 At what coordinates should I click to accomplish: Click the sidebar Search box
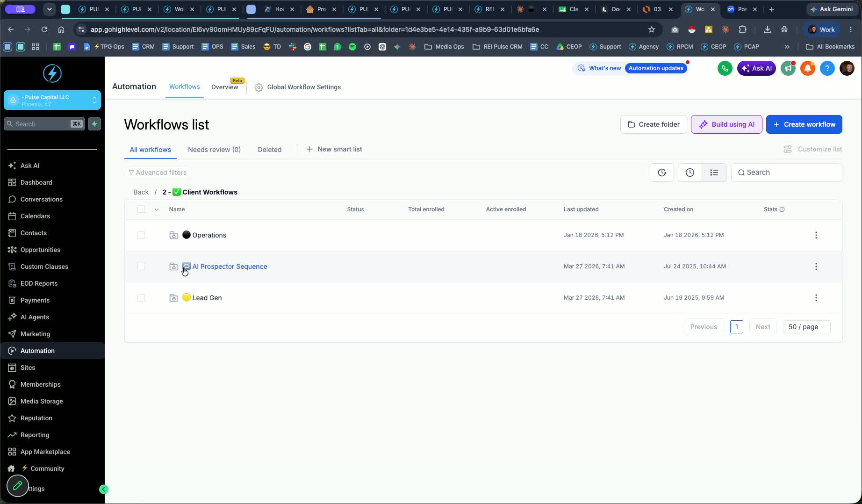44,124
